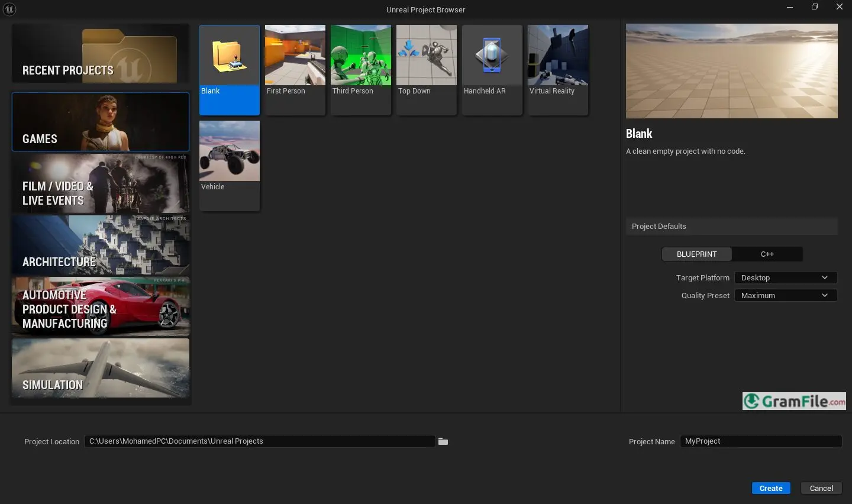Pick the Vehicle template
This screenshot has height=504, width=852.
click(x=230, y=166)
